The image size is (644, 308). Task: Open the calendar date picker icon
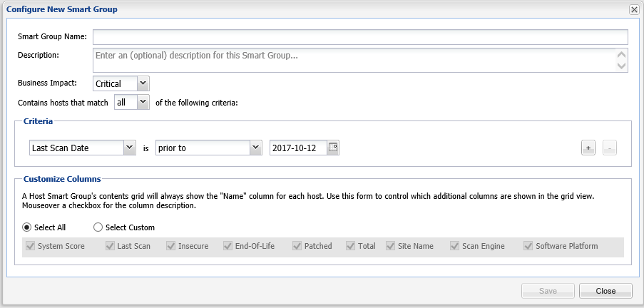(333, 148)
